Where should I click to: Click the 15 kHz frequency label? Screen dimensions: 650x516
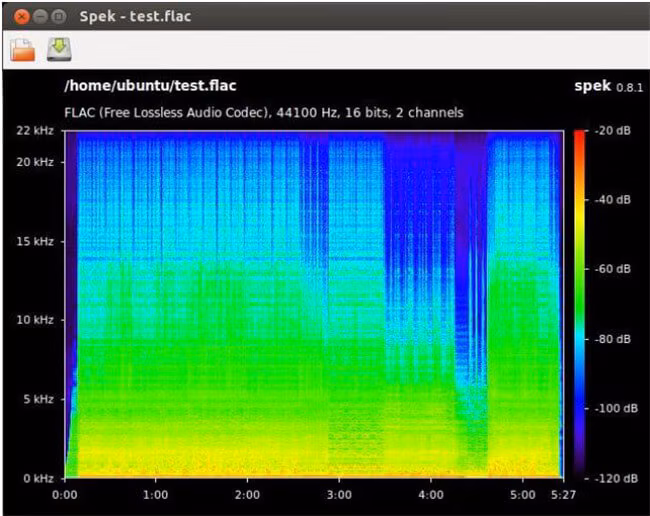tap(35, 241)
